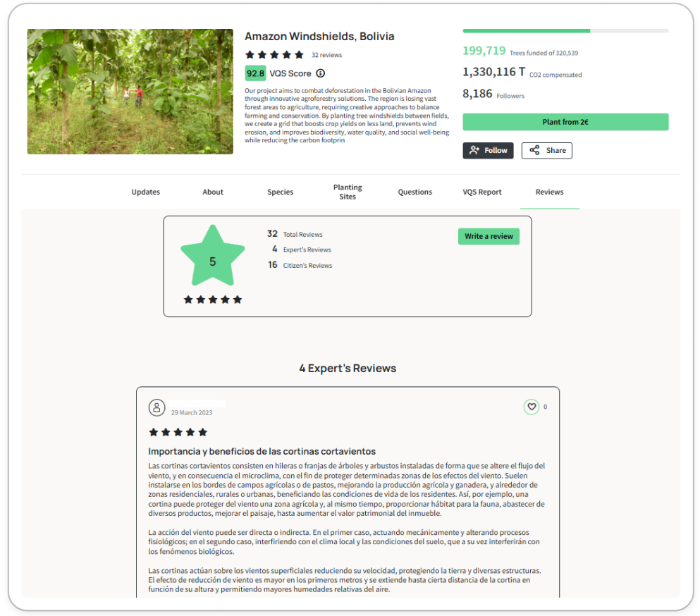Click the VQS Score info icon
The width and height of the screenshot is (700, 616).
coord(321,73)
